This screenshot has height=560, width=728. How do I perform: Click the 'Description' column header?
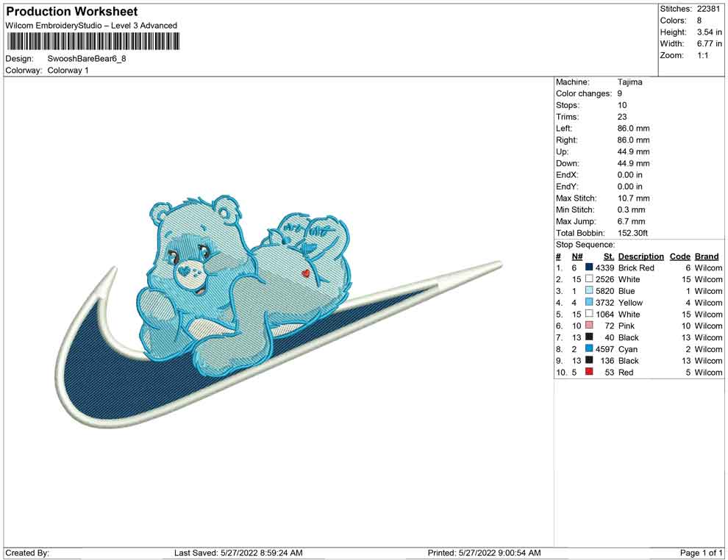point(641,256)
